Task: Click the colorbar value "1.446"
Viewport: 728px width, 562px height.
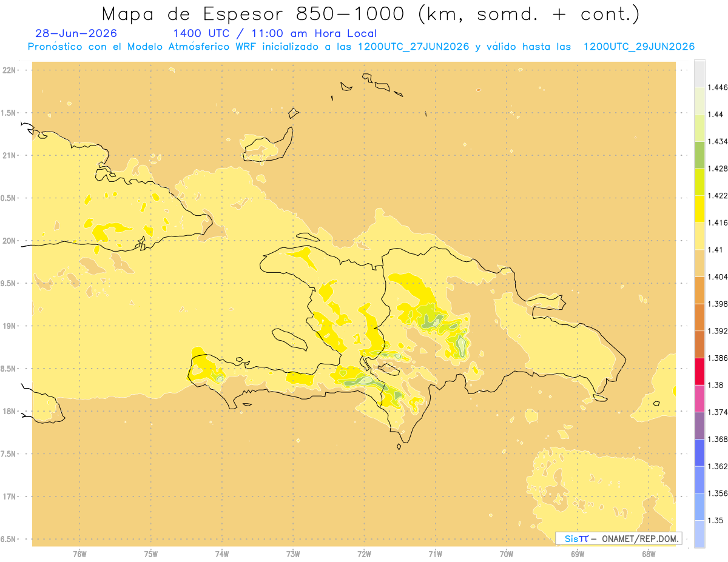Action: click(x=718, y=87)
